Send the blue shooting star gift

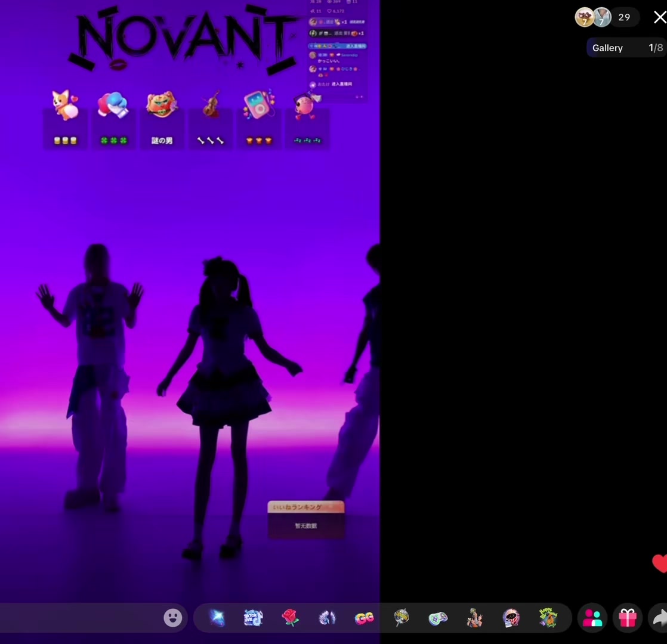tap(217, 618)
